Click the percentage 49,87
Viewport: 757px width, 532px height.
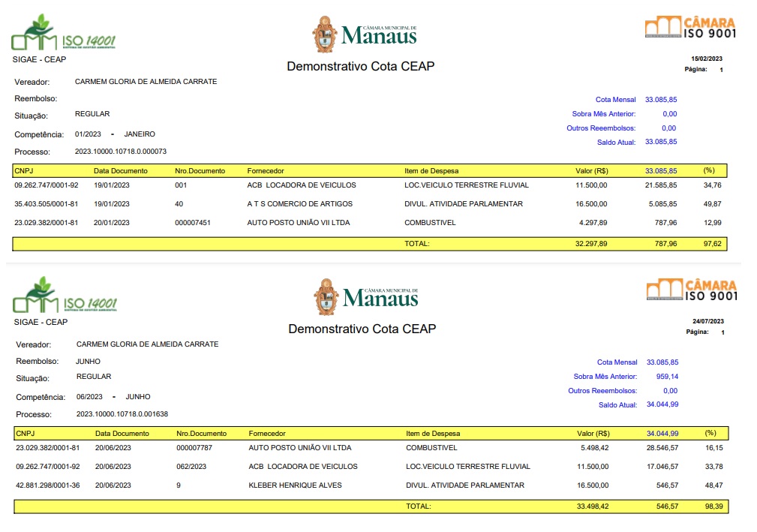coord(713,204)
